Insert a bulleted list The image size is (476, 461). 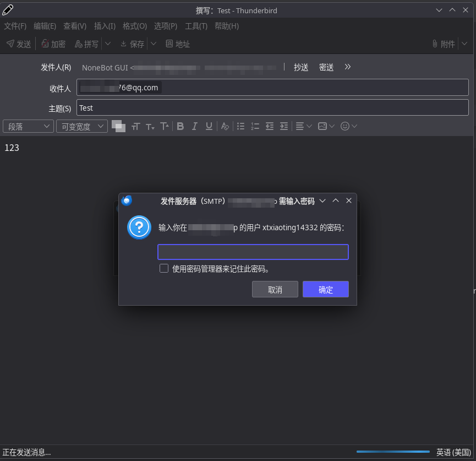240,126
